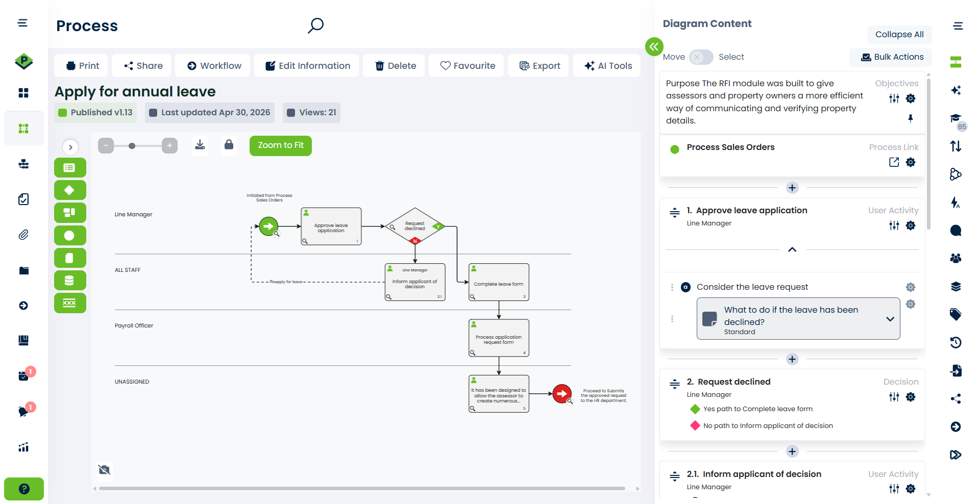
Task: Click the red end event arrow circle
Action: click(x=562, y=394)
